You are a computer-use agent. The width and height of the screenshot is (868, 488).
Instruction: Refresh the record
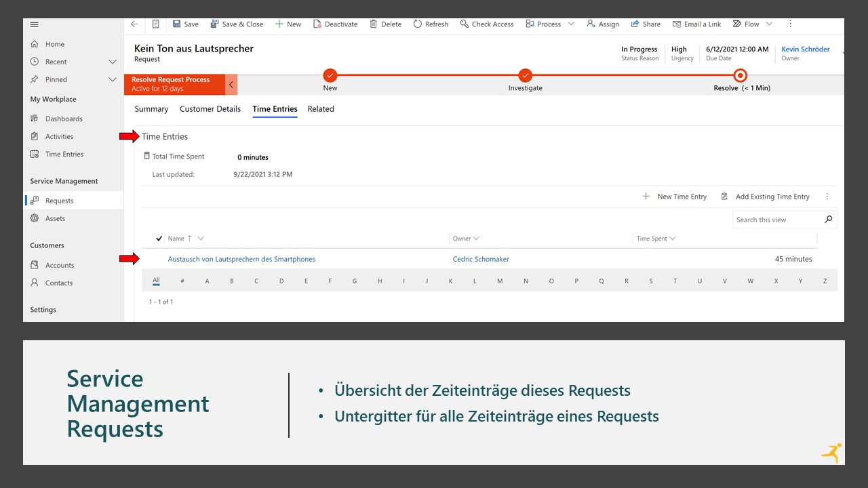(431, 24)
